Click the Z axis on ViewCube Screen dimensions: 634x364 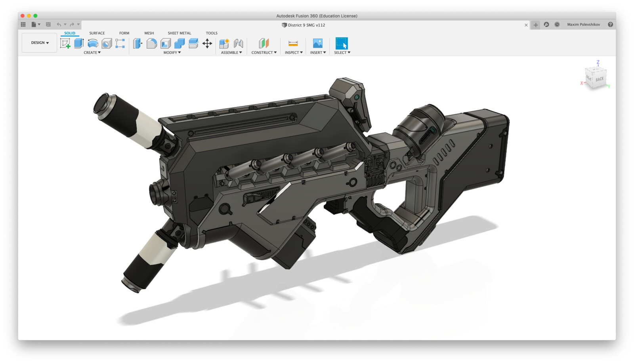click(598, 62)
